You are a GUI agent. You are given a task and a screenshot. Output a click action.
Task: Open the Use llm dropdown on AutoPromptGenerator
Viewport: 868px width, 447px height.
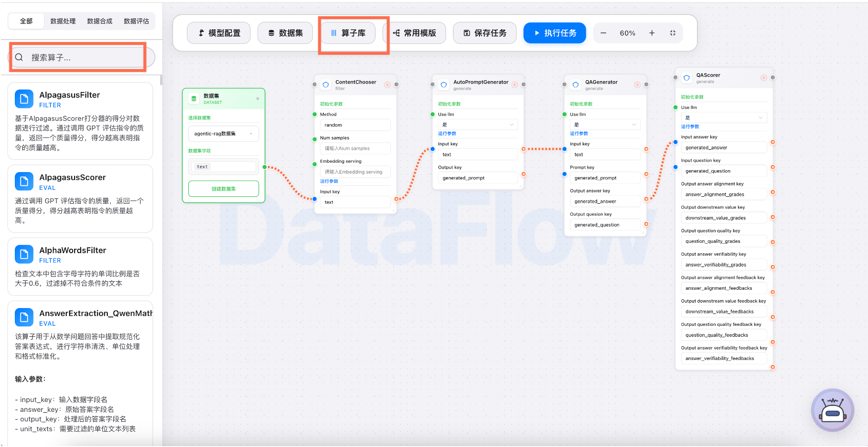pos(477,124)
